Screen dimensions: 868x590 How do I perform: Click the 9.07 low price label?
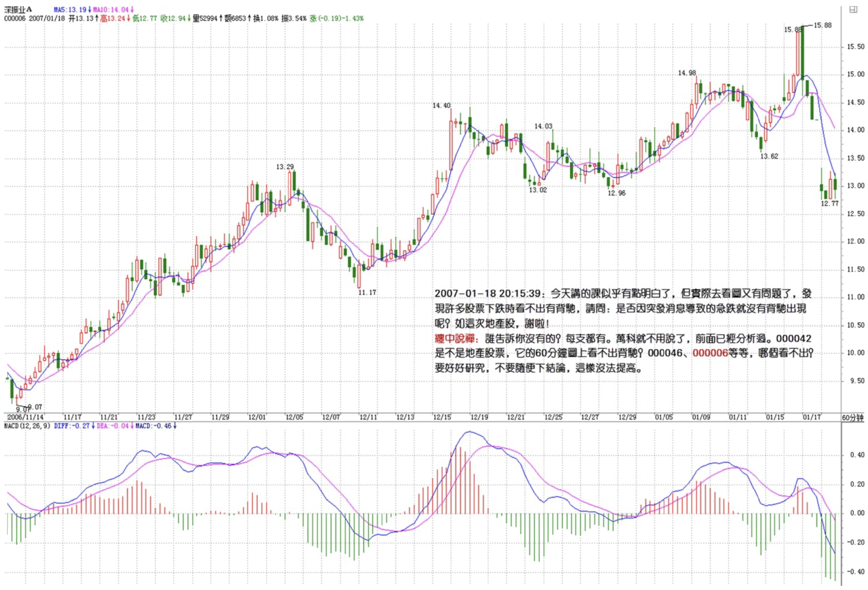tap(35, 407)
